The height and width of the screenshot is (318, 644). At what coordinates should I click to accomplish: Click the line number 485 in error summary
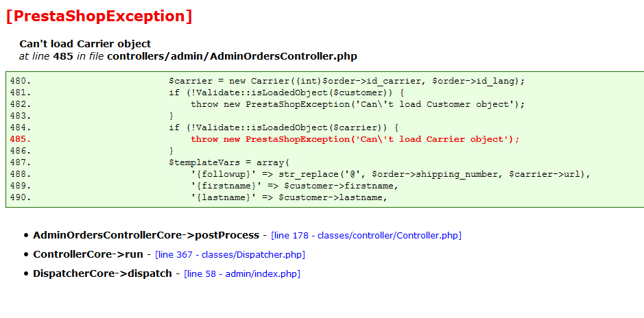pos(63,57)
